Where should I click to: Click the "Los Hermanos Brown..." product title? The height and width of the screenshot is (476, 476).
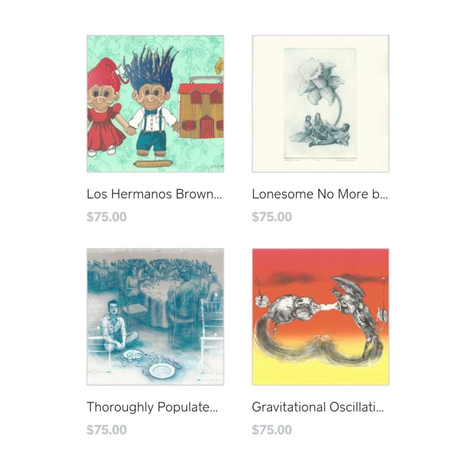point(154,194)
